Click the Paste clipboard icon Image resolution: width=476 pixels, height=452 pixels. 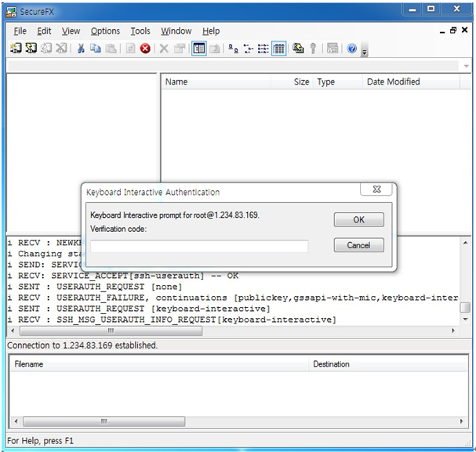(111, 49)
